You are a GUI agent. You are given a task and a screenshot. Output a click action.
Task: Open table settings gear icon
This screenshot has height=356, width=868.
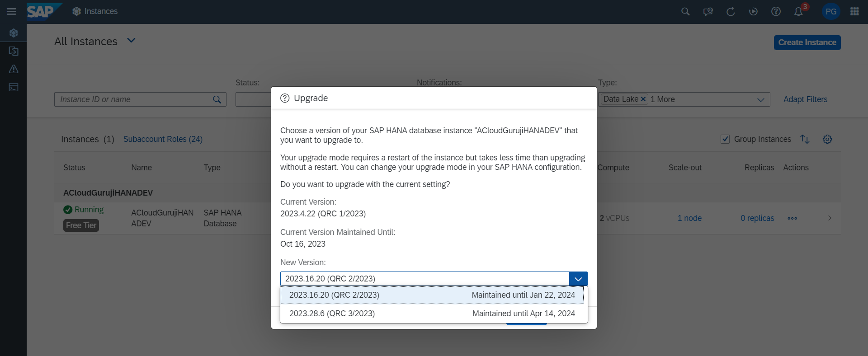tap(827, 139)
